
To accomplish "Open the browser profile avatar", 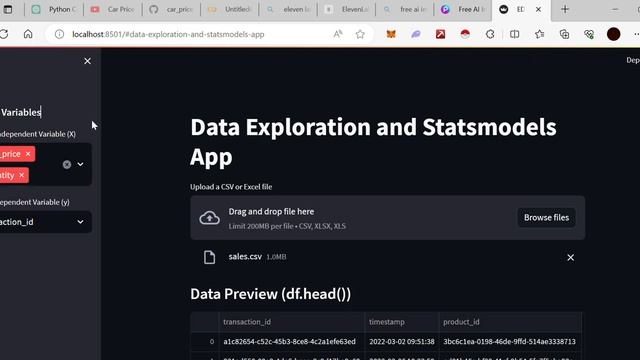I will tap(613, 34).
